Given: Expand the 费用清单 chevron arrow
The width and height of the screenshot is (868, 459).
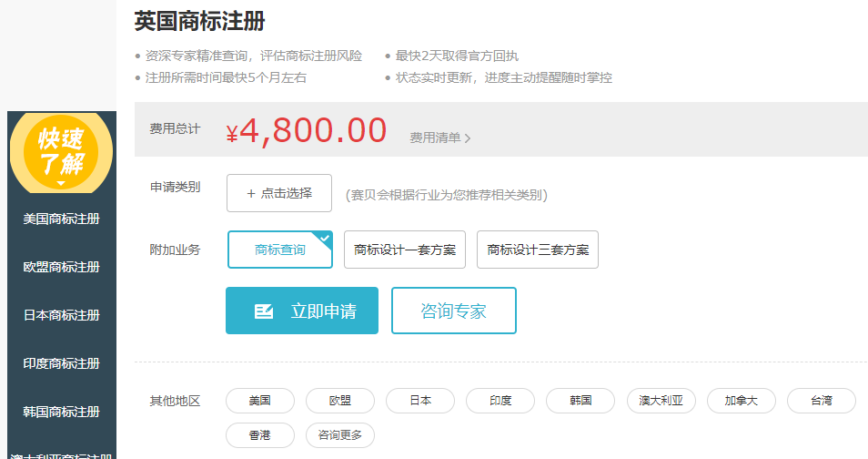Looking at the screenshot, I should (468, 138).
